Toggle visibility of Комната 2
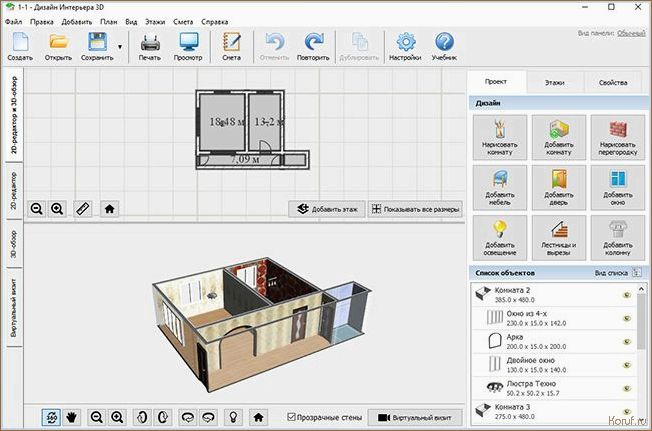 [x=626, y=295]
